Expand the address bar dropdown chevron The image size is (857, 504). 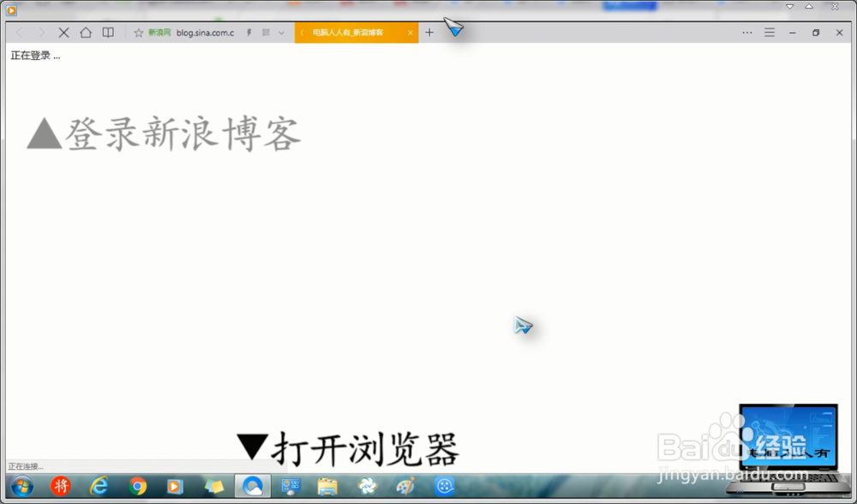281,33
